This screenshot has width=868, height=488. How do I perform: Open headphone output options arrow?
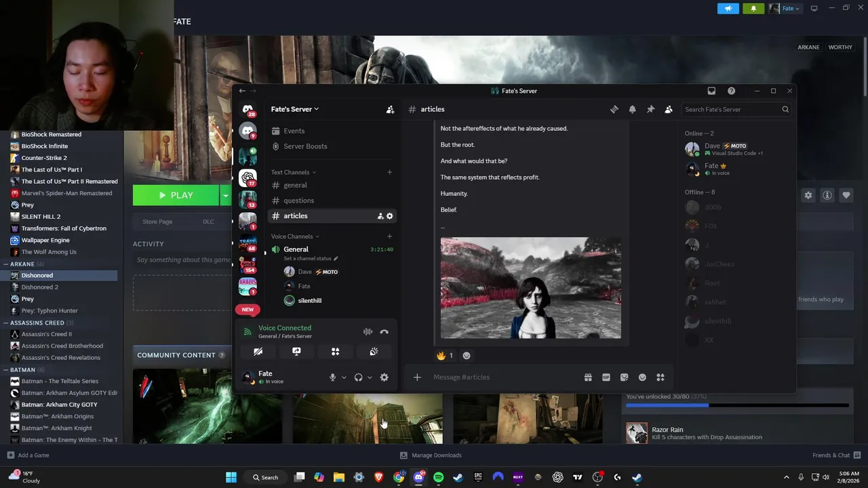point(370,378)
